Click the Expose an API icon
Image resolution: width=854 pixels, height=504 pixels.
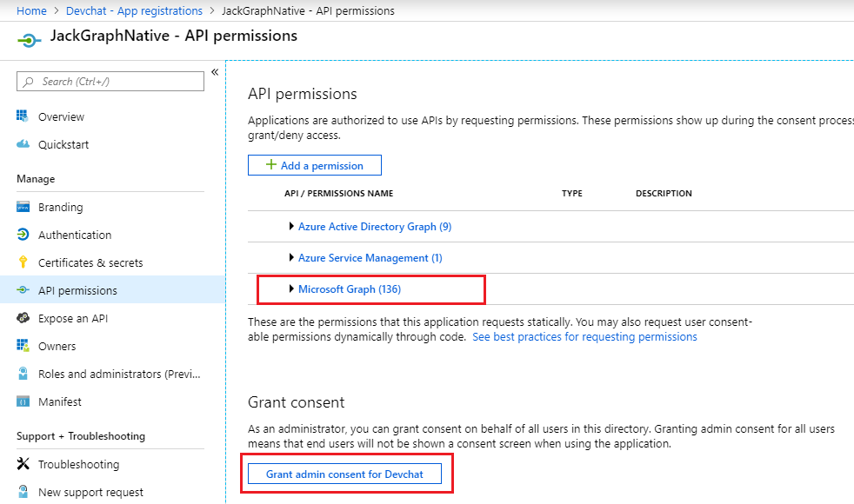point(23,318)
